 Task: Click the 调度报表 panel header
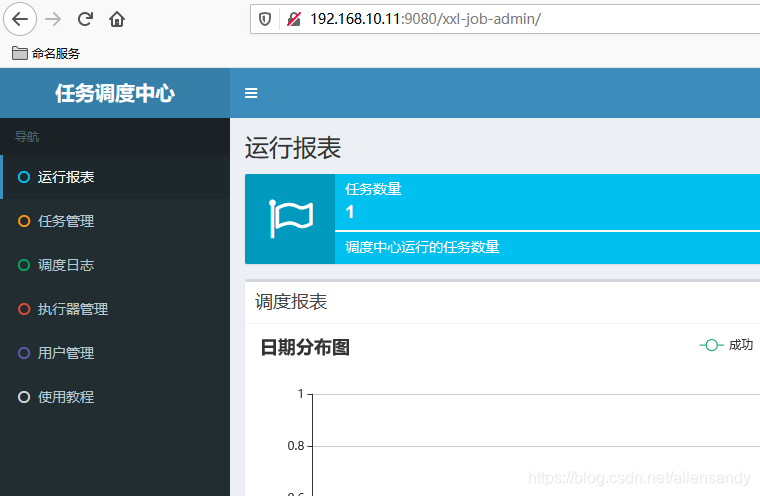[502, 302]
